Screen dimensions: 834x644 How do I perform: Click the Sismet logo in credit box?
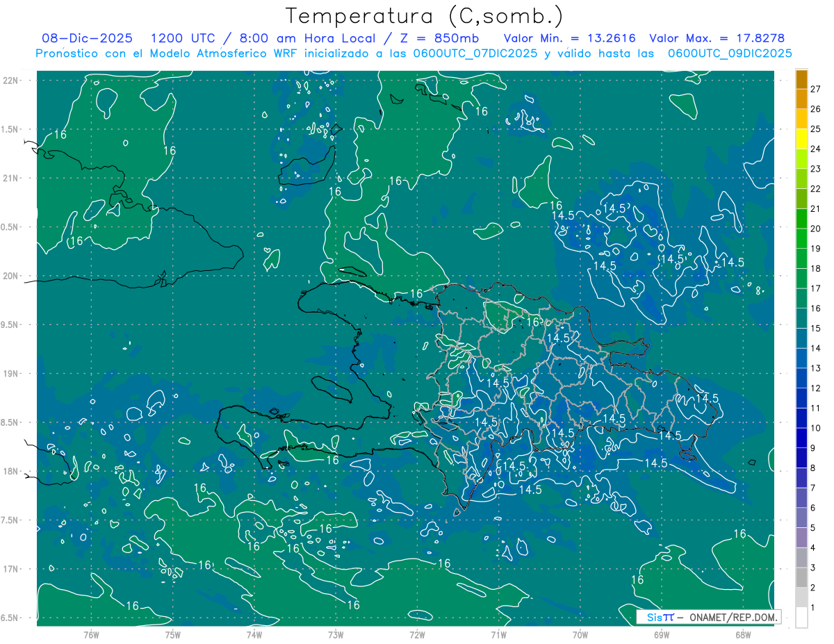[660, 617]
